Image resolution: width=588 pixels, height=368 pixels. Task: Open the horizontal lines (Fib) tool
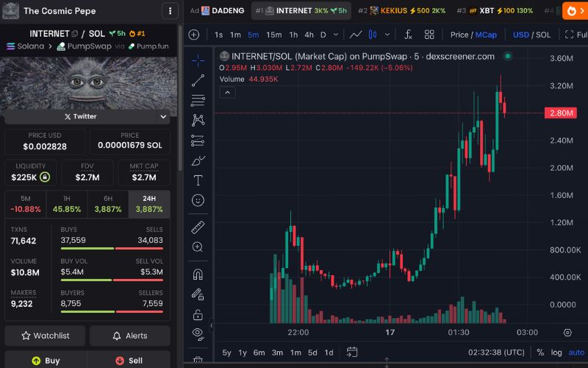(x=198, y=100)
